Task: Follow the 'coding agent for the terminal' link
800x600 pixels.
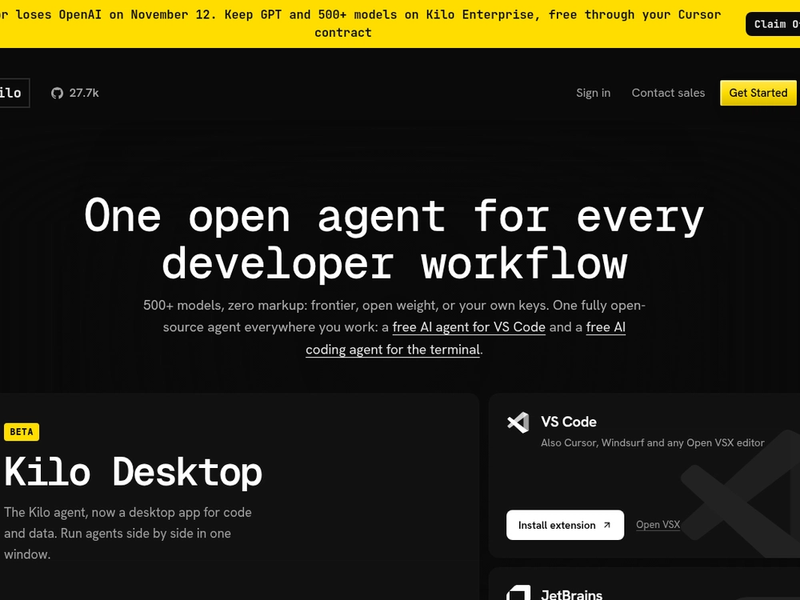Action: click(393, 349)
